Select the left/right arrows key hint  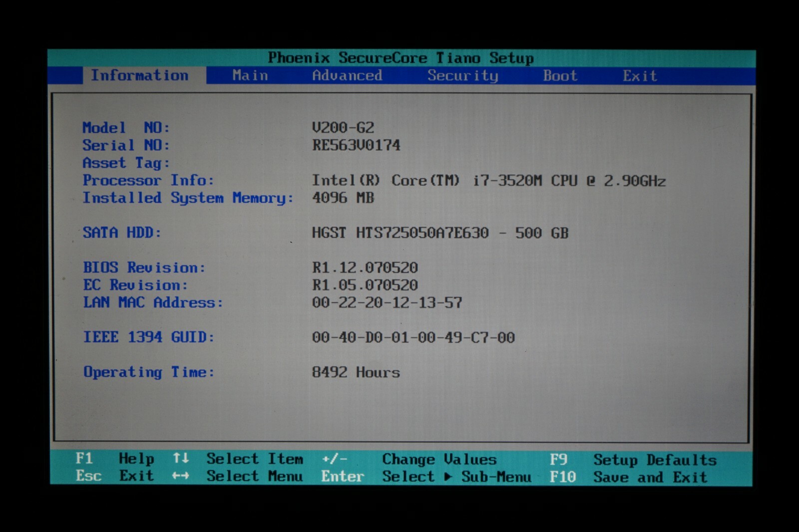click(x=181, y=476)
